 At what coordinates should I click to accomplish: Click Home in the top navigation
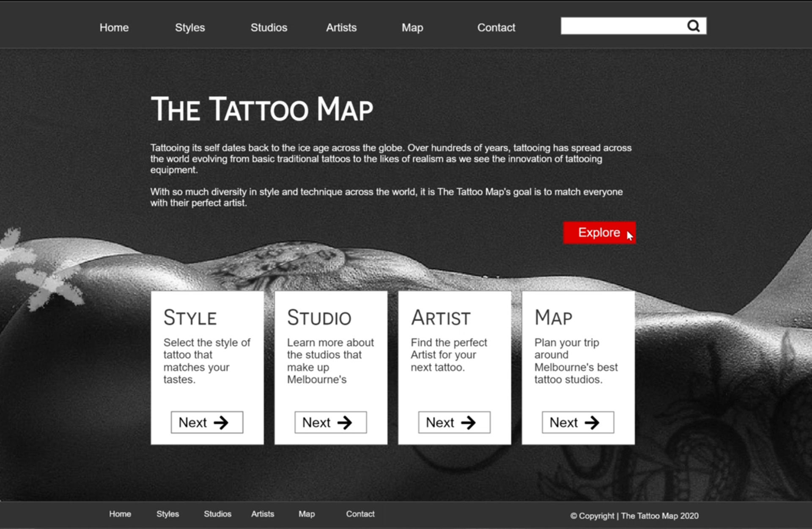tap(114, 28)
